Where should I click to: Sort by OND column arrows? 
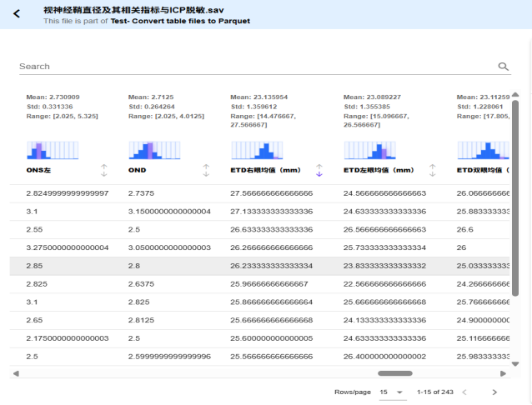[206, 170]
